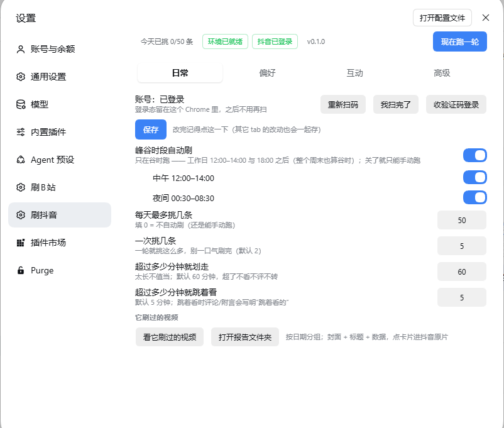The width and height of the screenshot is (504, 428).
Task: Open 模型 settings section
Action: point(60,104)
